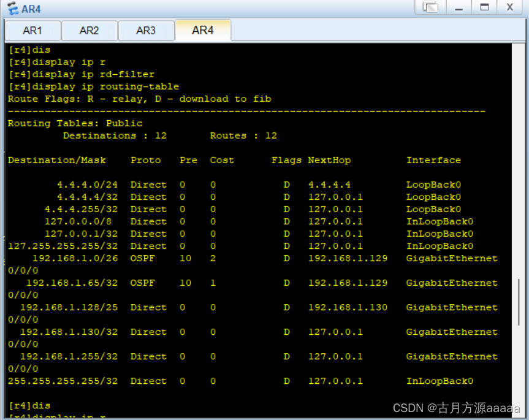Switch to the AR1 tab
The image size is (529, 420).
[x=32, y=31]
